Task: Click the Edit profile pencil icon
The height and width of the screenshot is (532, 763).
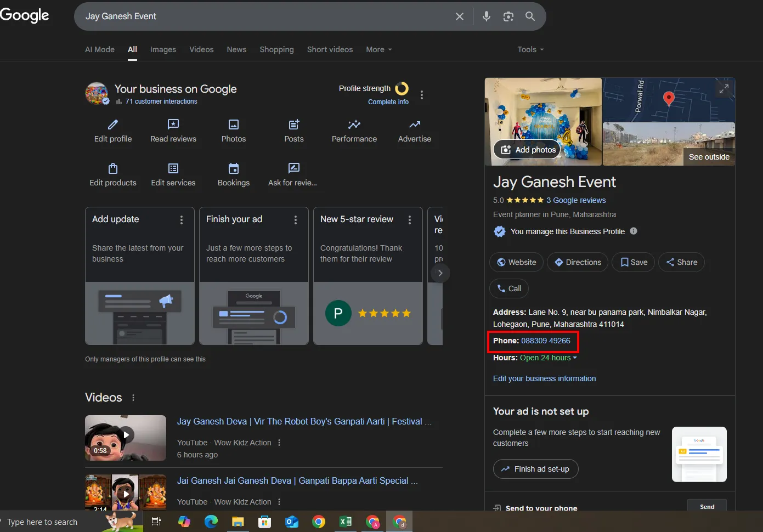Action: [x=113, y=125]
